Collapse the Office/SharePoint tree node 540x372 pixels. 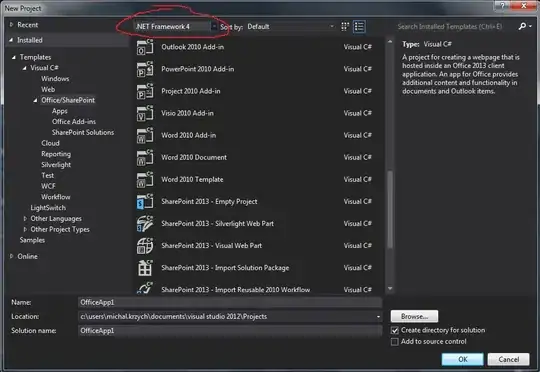(35, 100)
